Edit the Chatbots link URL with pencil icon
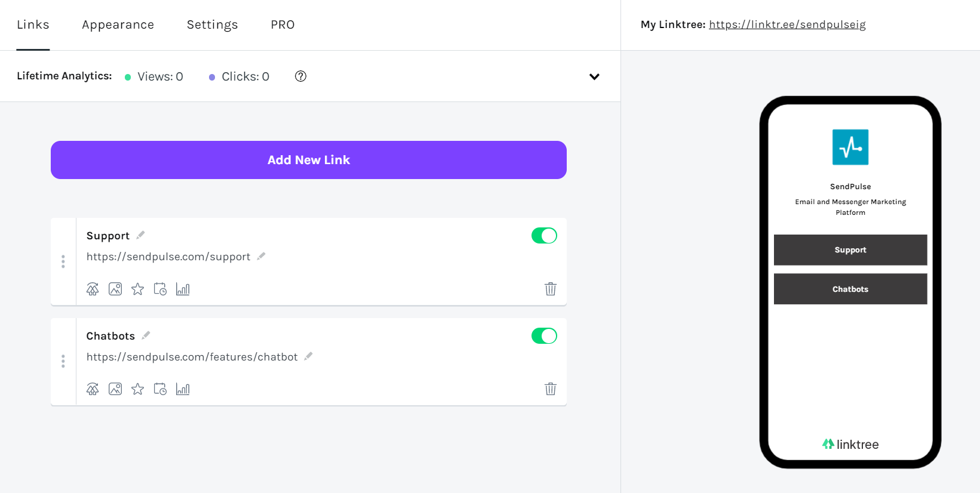Viewport: 980px width, 493px height. click(308, 356)
